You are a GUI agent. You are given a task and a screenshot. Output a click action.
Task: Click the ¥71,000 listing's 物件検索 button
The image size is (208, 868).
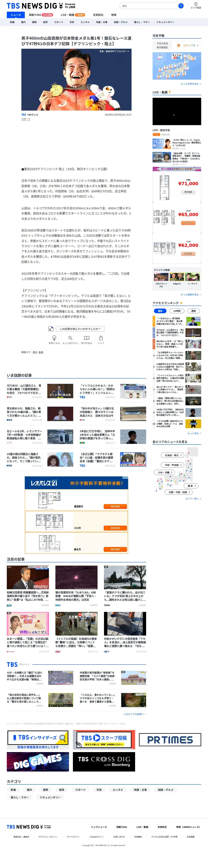click(188, 192)
